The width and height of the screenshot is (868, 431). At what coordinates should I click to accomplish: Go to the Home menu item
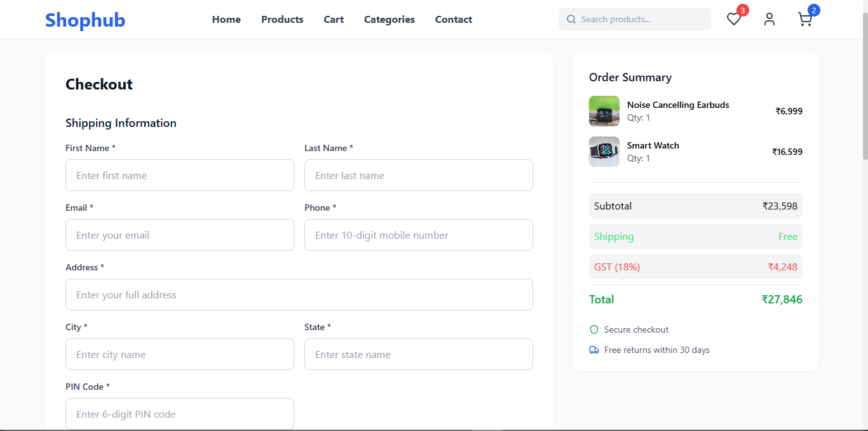tap(226, 20)
